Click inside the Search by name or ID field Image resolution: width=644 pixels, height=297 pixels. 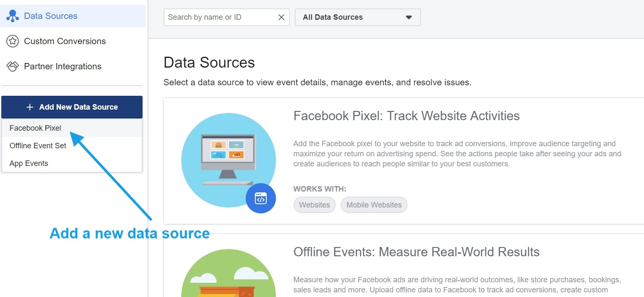(219, 17)
